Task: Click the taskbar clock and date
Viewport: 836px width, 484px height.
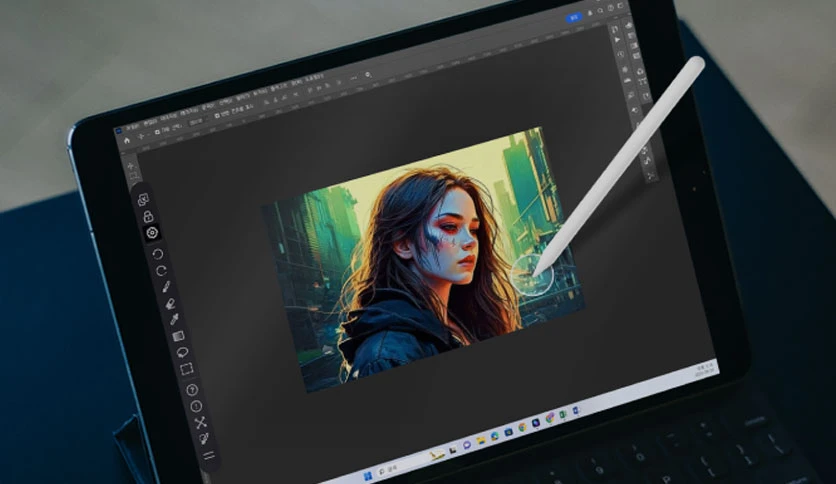Action: pyautogui.click(x=704, y=369)
